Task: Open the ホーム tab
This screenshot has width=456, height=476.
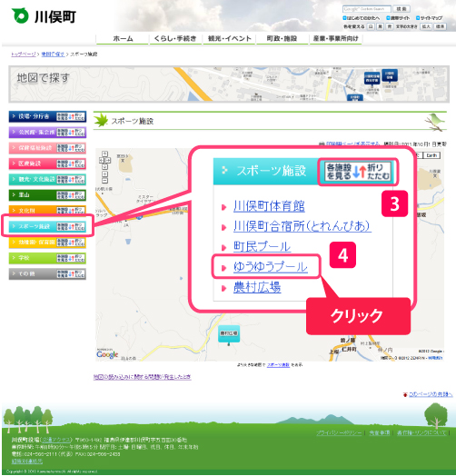Action: coord(123,39)
